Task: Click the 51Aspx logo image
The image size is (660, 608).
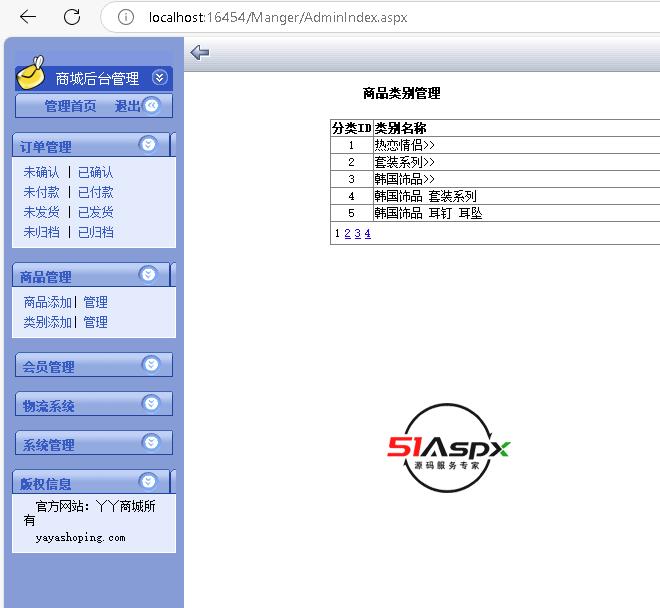Action: (x=448, y=448)
